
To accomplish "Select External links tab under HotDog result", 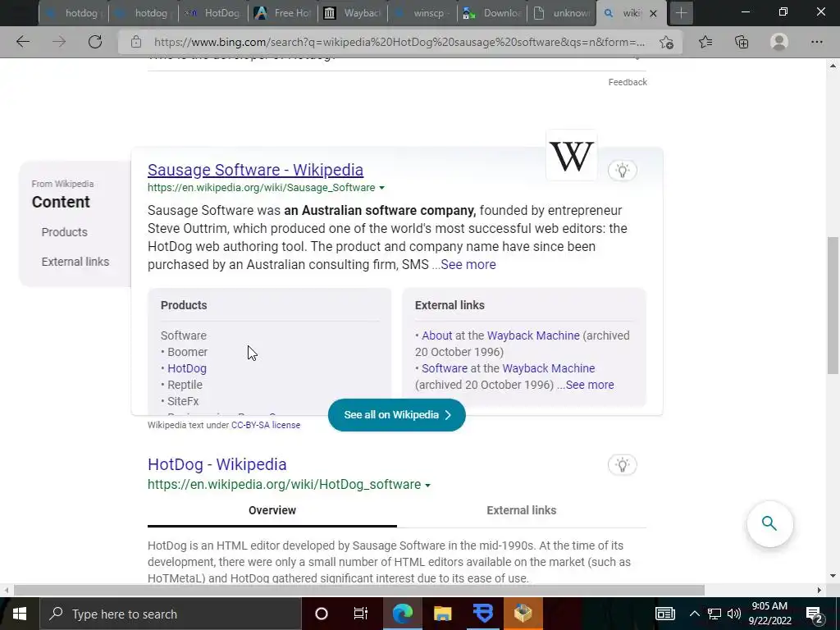I will [x=521, y=510].
